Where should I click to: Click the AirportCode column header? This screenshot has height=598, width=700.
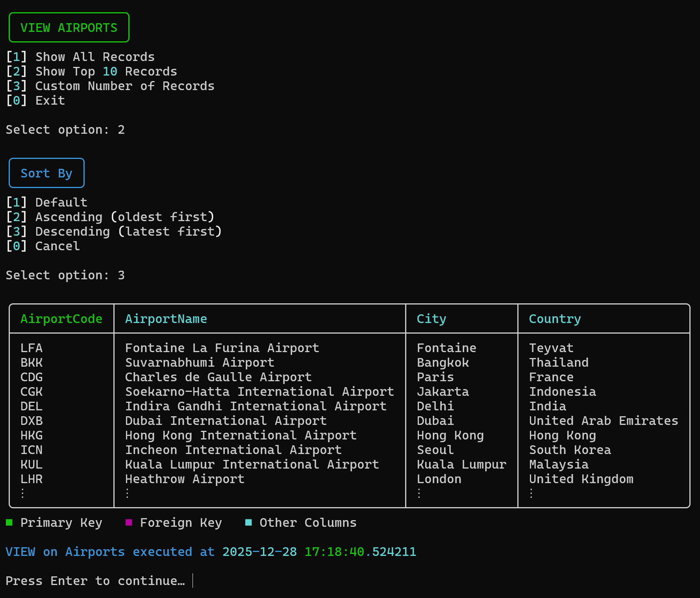tap(61, 319)
